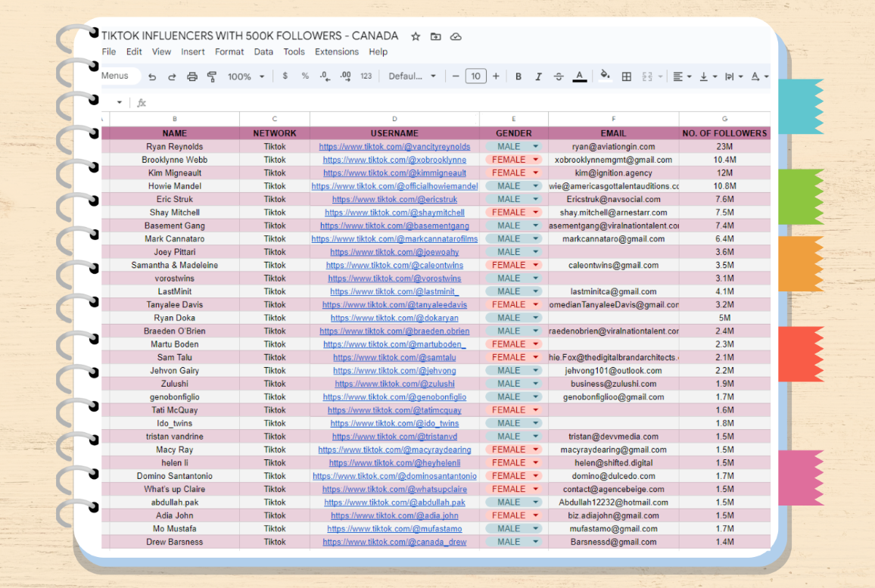875x588 pixels.
Task: Open the Edit menu
Action: pos(134,52)
